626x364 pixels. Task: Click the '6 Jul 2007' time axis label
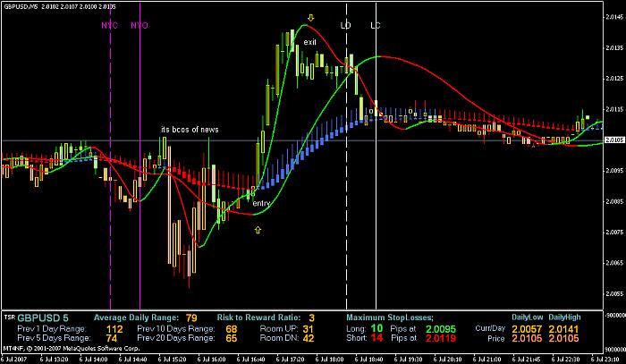(13, 360)
